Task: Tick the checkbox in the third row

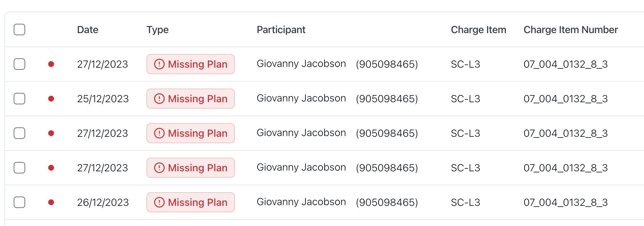Action: (x=19, y=133)
